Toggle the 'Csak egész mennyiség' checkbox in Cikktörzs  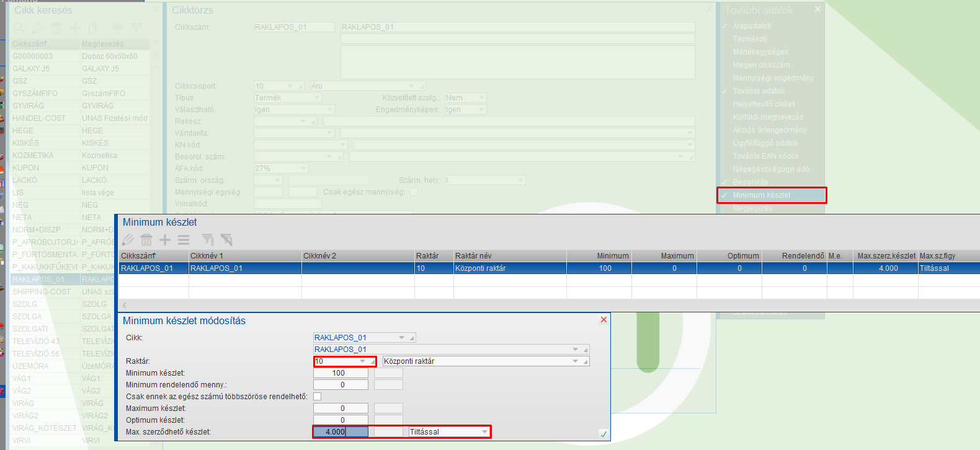[x=414, y=192]
